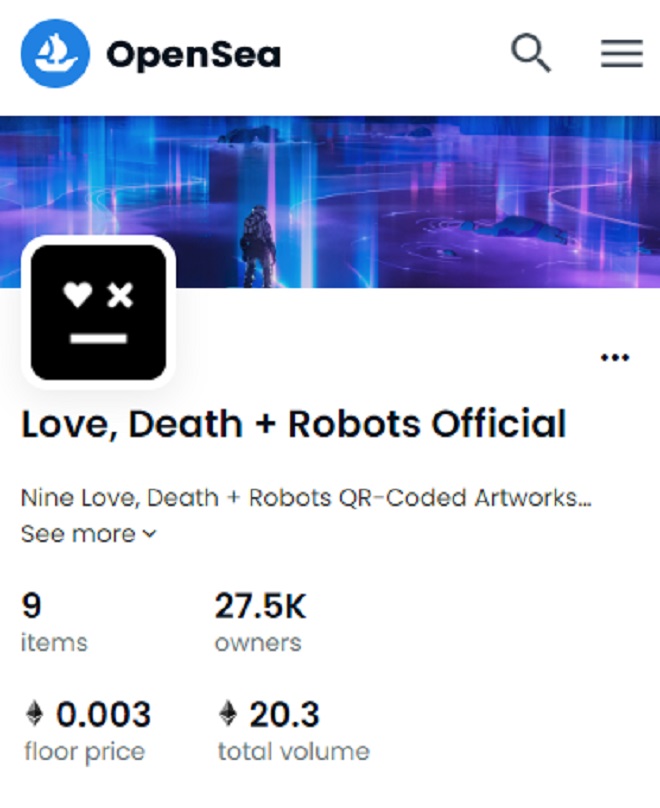The height and width of the screenshot is (808, 660).
Task: Click the OpenSea ship logo icon
Action: pyautogui.click(x=55, y=54)
